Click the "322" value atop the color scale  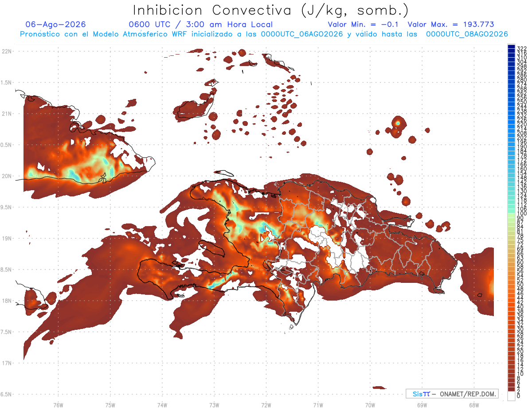click(x=521, y=48)
